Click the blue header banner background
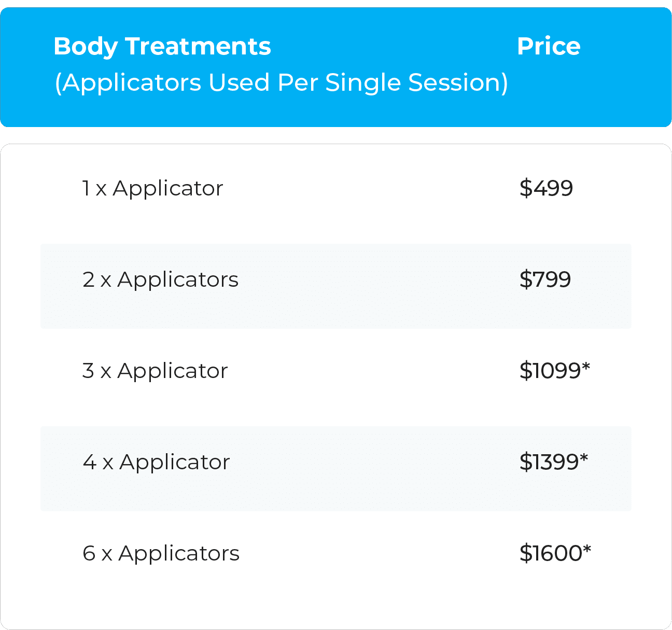The height and width of the screenshot is (630, 672). point(336,67)
